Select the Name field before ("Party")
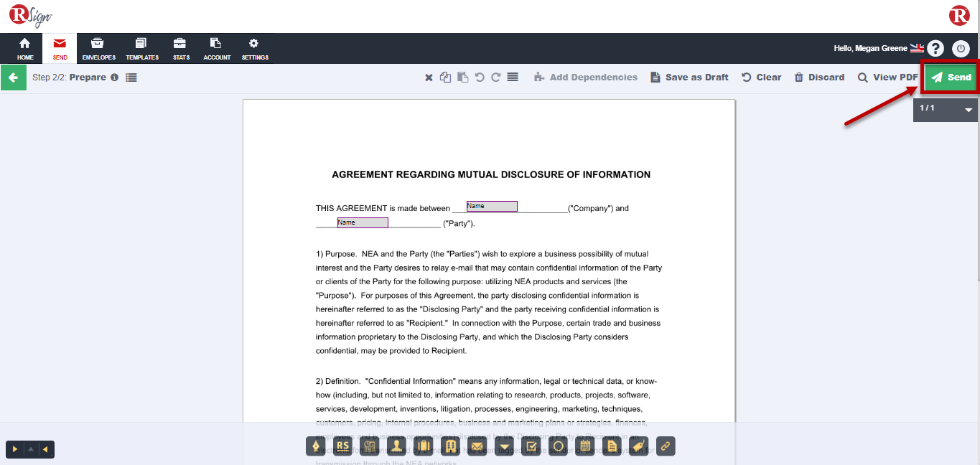The width and height of the screenshot is (980, 465). point(363,223)
